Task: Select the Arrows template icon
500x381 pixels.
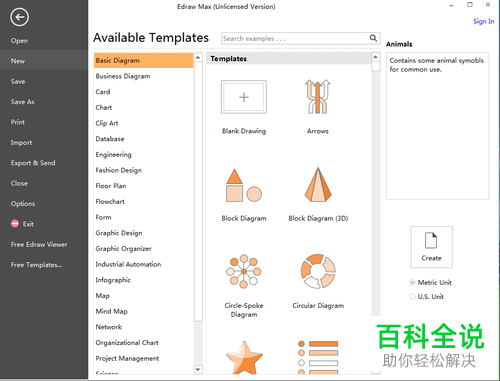Action: [318, 97]
